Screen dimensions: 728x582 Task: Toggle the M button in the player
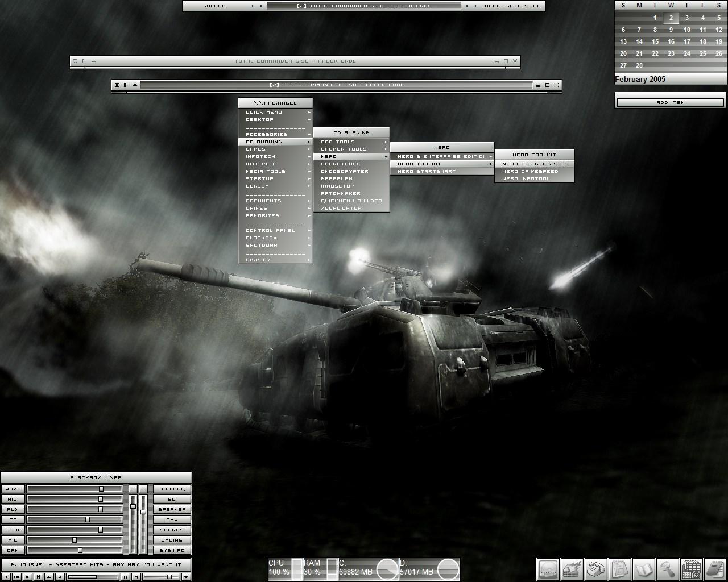click(136, 577)
